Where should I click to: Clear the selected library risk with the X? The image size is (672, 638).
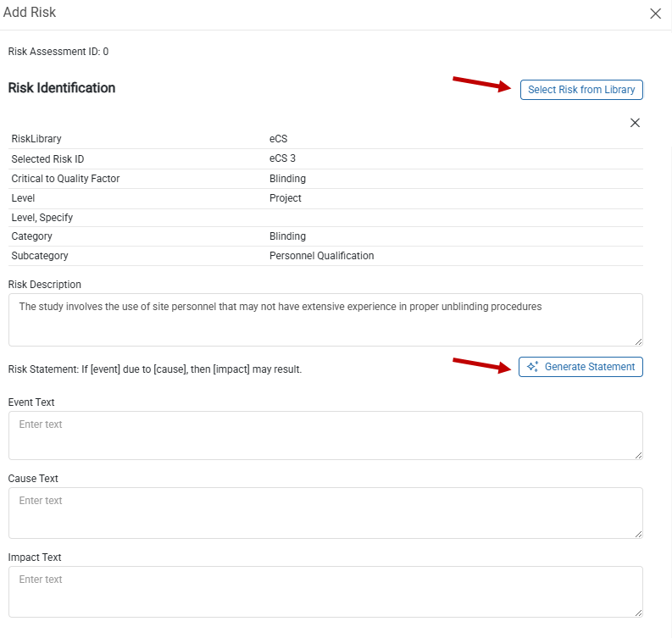[635, 123]
